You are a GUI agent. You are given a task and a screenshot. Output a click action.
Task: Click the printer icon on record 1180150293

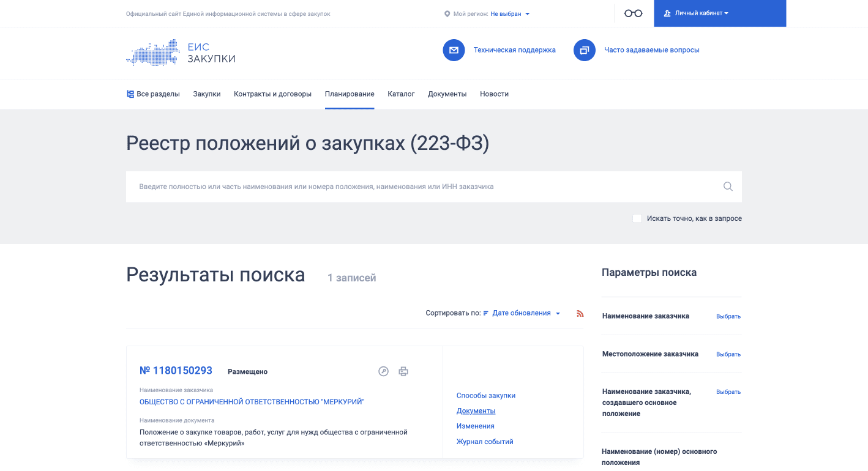click(403, 371)
